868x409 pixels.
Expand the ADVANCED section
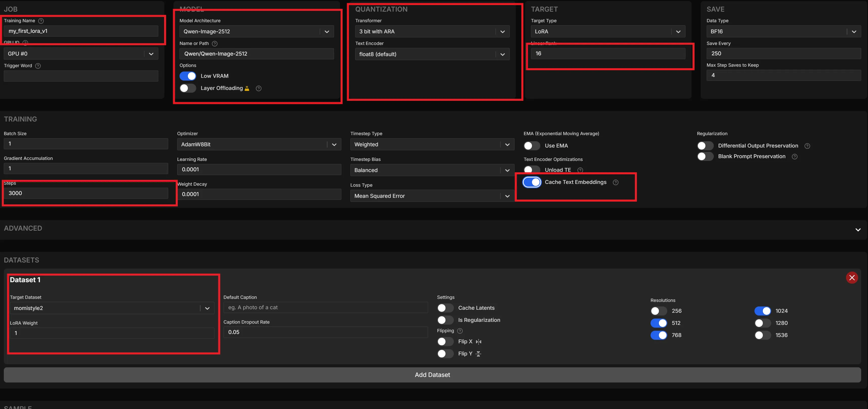click(858, 230)
